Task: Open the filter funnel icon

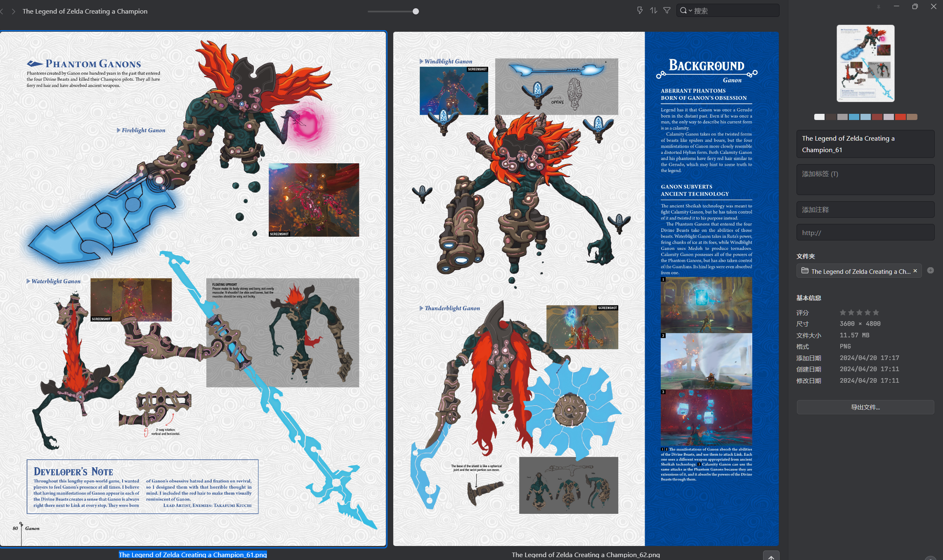Action: point(667,11)
